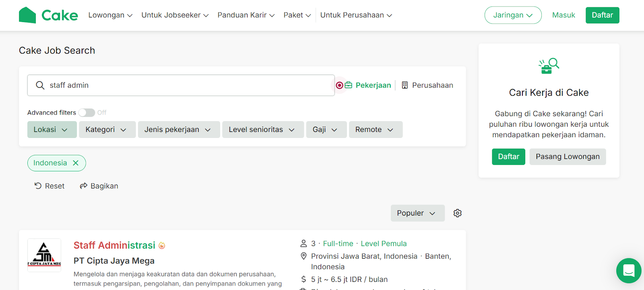Click Bagikan to share search
The height and width of the screenshot is (290, 644).
coord(99,186)
